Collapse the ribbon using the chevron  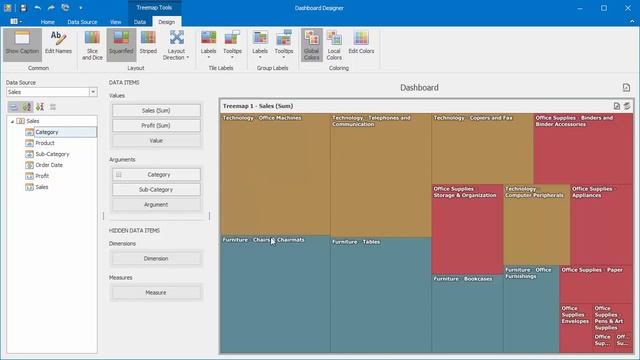(x=632, y=21)
